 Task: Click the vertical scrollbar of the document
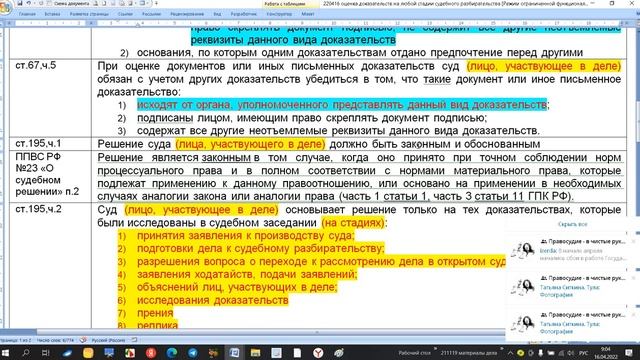pyautogui.click(x=637, y=122)
